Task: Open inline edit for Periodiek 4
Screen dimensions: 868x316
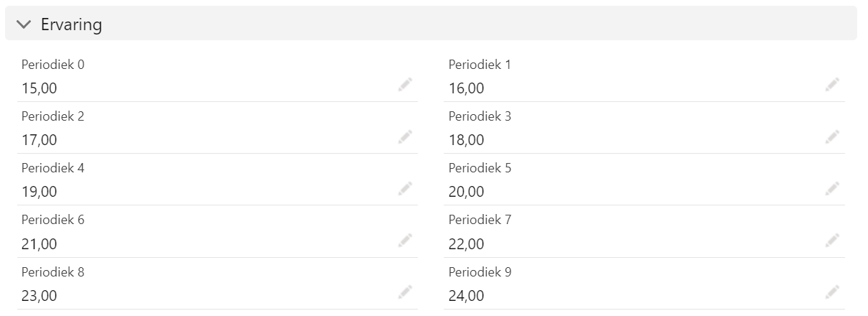Action: 406,188
